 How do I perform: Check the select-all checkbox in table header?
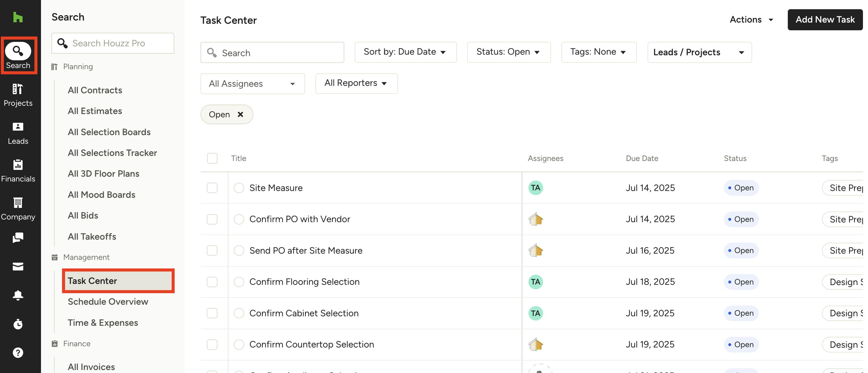(x=212, y=157)
